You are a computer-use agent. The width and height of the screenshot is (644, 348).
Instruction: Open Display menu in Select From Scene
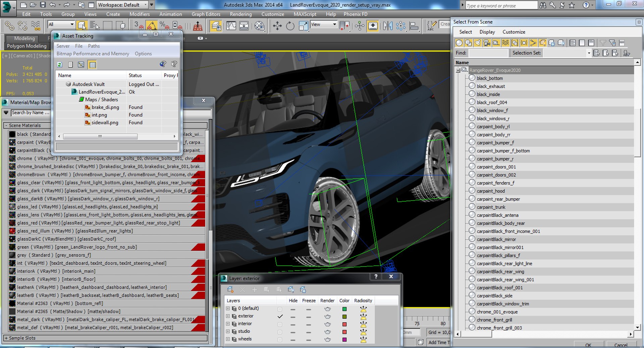coord(487,32)
